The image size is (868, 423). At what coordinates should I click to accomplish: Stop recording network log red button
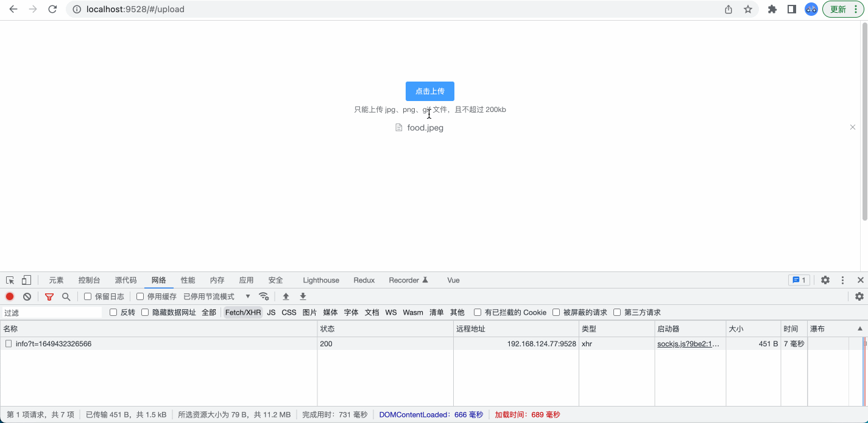click(x=10, y=296)
